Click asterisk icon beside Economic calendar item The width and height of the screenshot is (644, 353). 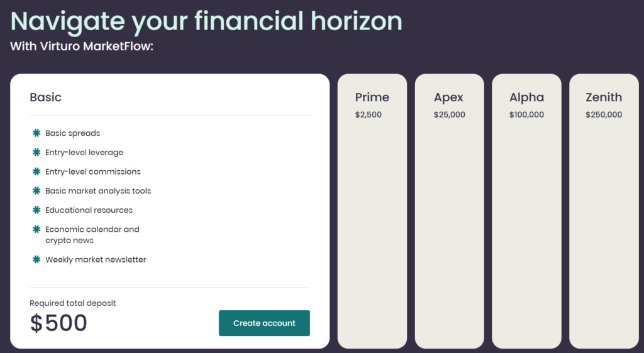36,229
